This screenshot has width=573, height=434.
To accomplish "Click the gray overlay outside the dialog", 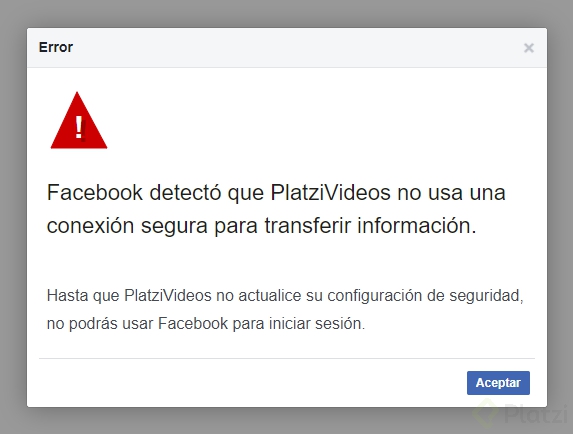I will tap(287, 13).
